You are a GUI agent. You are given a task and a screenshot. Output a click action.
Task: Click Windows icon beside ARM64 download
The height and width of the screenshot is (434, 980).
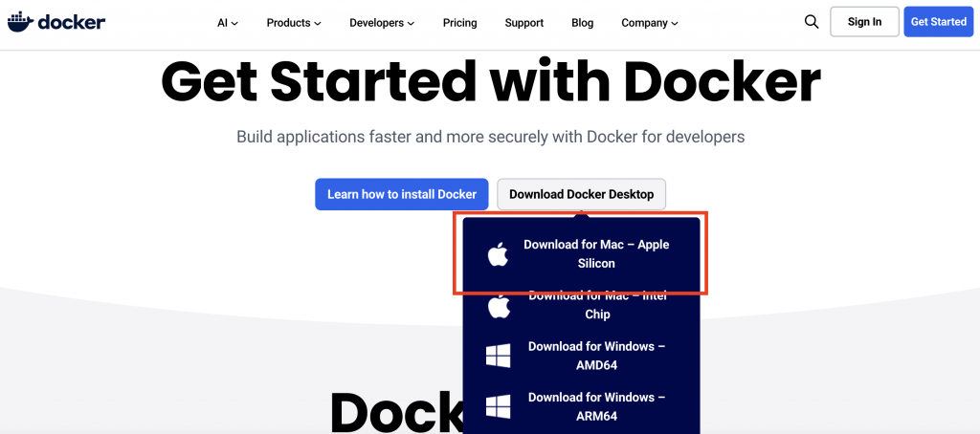click(498, 406)
